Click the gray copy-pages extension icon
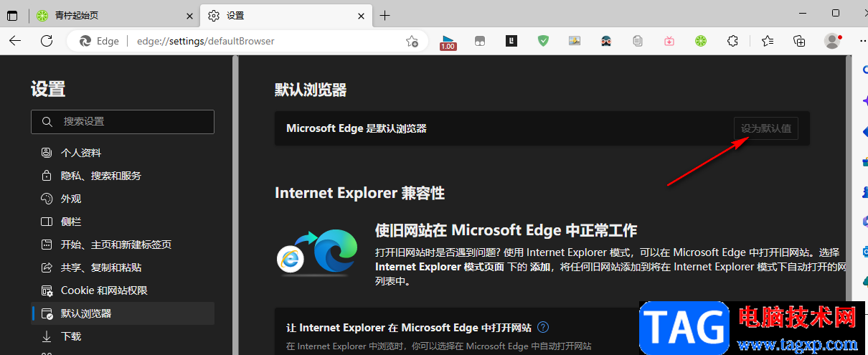868x355 pixels. pyautogui.click(x=638, y=42)
